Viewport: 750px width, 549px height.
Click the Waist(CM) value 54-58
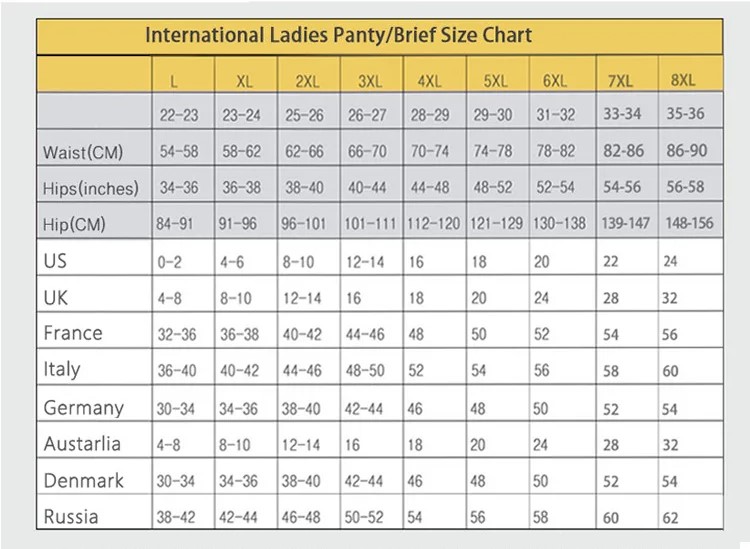[180, 152]
